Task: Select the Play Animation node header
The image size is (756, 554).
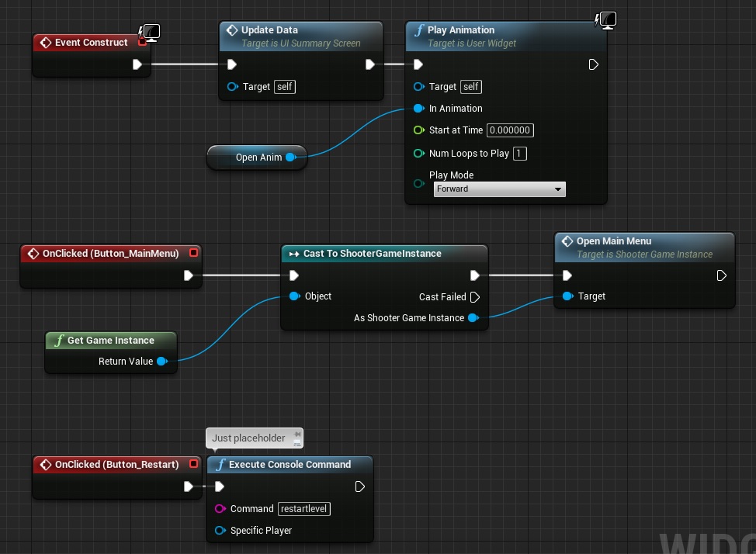Action: tap(506, 36)
